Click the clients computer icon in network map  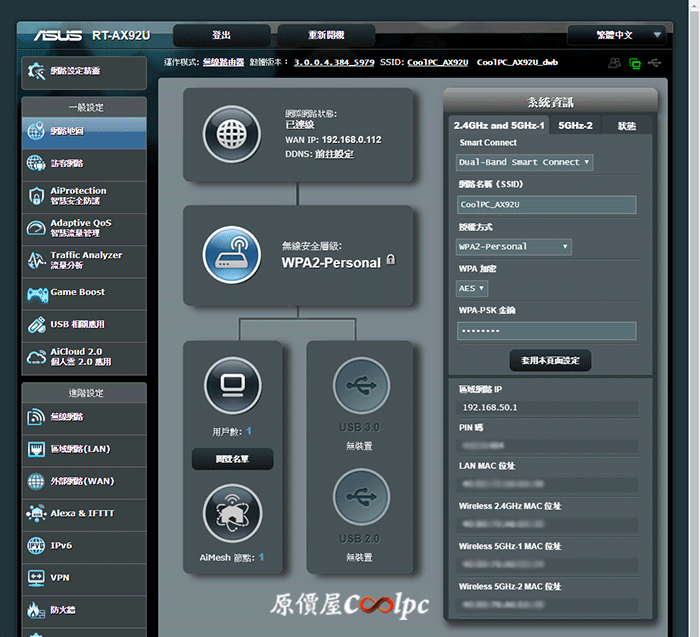(233, 386)
